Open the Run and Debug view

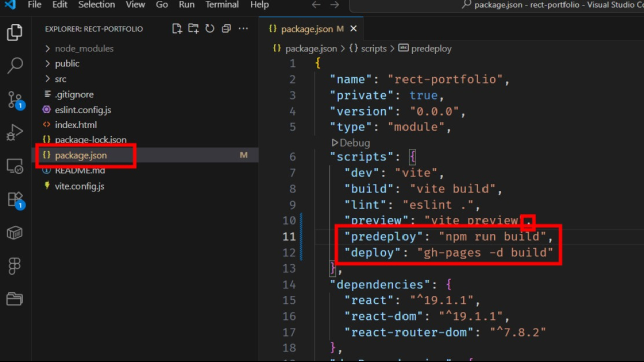pyautogui.click(x=15, y=133)
